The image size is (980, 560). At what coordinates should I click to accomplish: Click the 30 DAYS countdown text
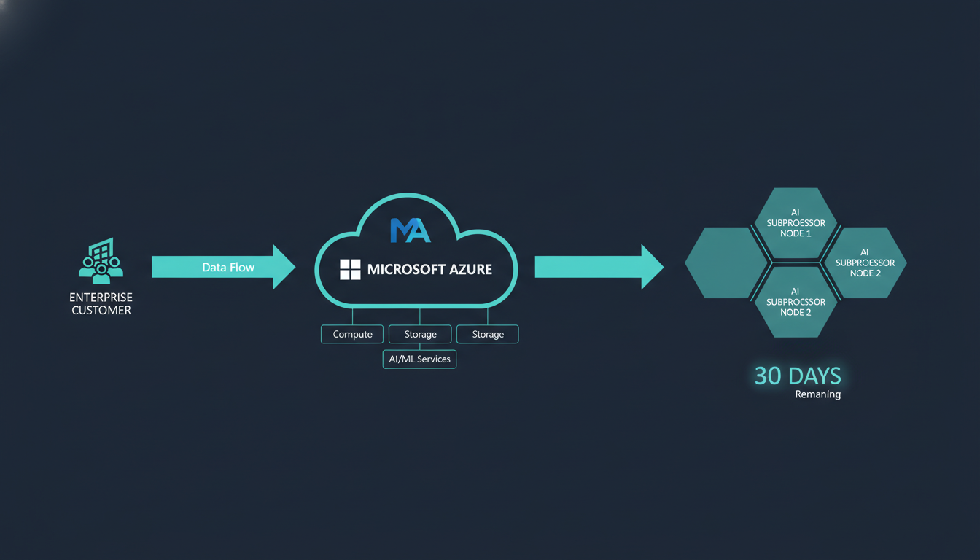tap(798, 376)
